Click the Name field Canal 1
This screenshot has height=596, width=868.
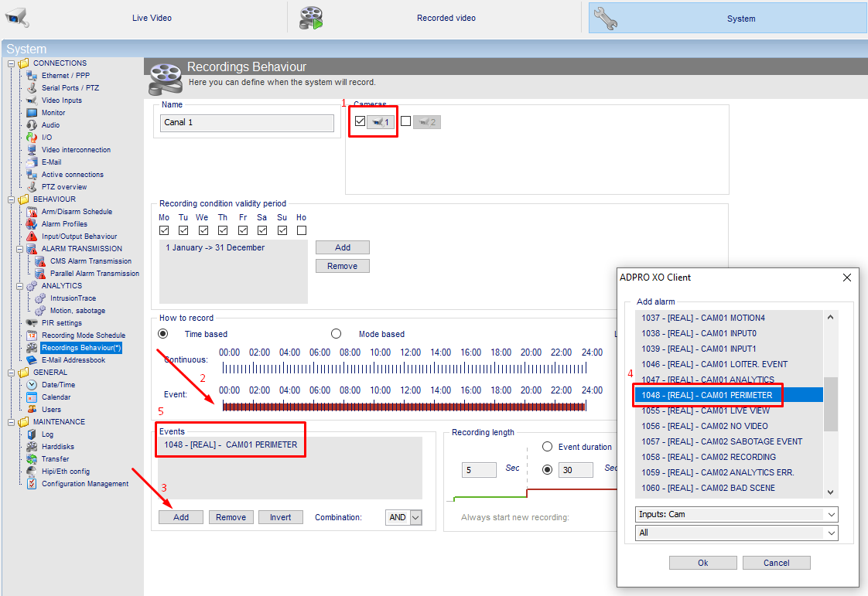coord(247,123)
